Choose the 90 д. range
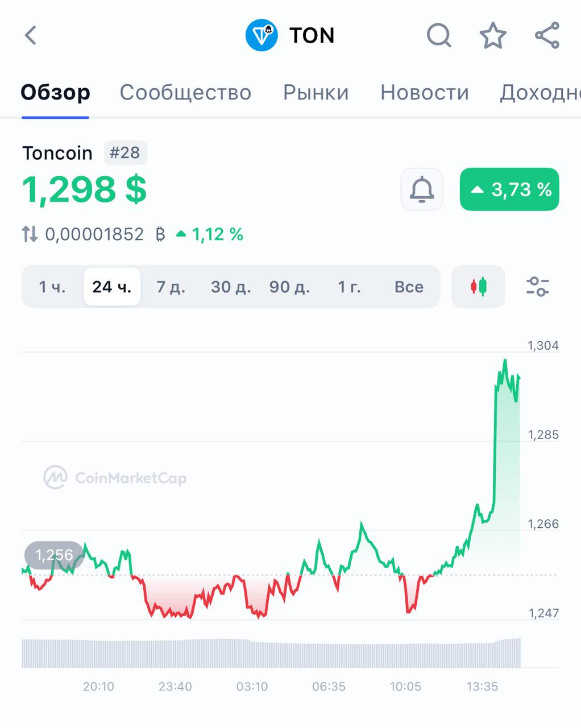The image size is (581, 728). [x=290, y=287]
